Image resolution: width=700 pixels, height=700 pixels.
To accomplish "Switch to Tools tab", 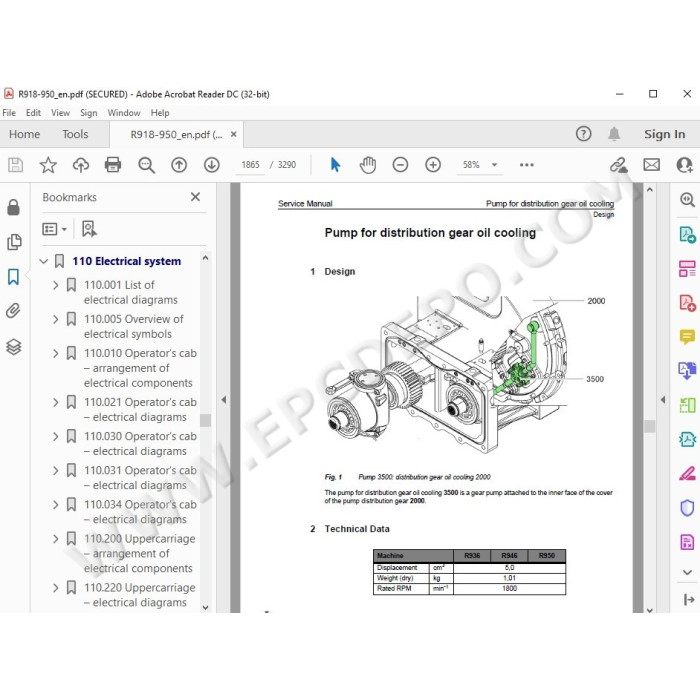I will point(75,134).
